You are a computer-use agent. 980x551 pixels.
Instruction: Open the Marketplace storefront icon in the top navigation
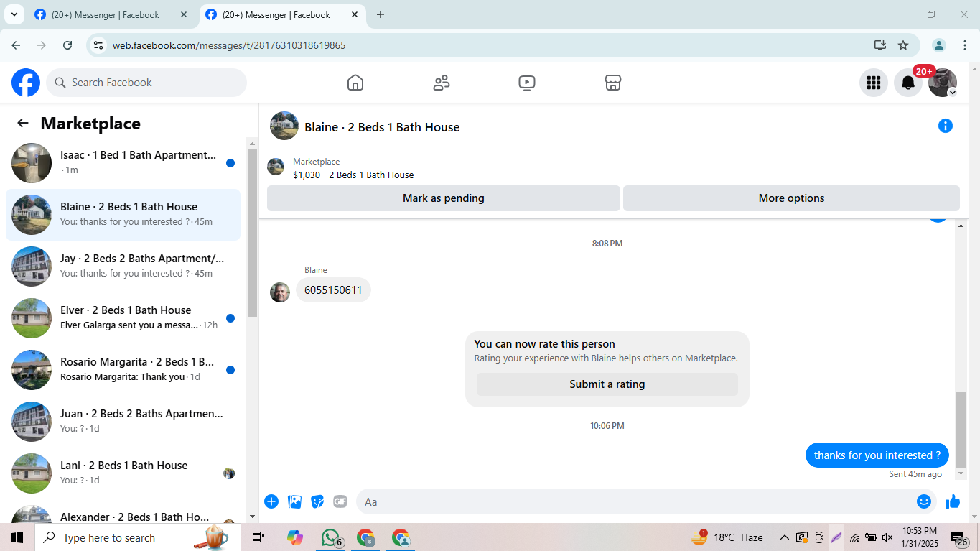tap(612, 83)
